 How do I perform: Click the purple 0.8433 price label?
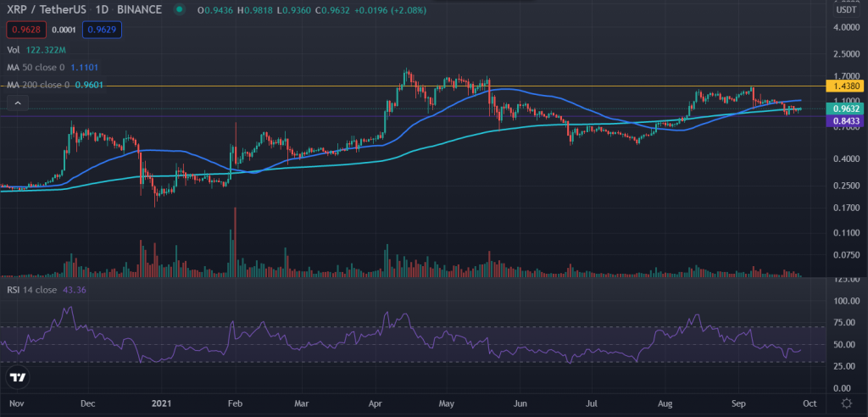[x=845, y=120]
